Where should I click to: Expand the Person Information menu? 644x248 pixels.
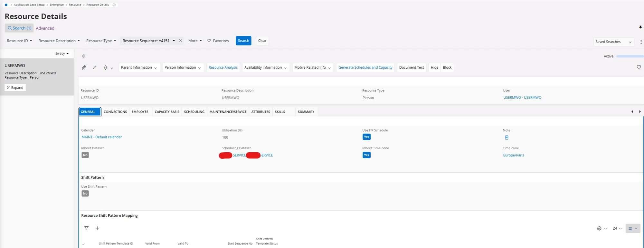[x=183, y=67]
